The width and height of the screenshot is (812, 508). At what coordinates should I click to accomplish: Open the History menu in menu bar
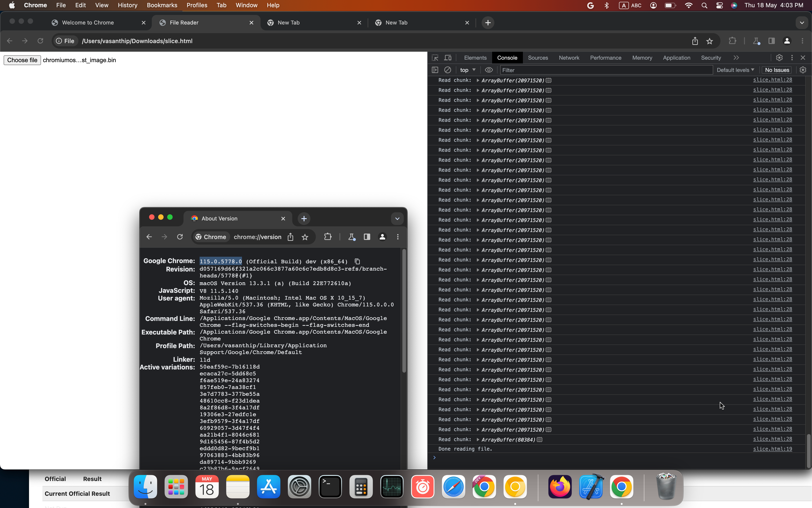[x=127, y=5]
